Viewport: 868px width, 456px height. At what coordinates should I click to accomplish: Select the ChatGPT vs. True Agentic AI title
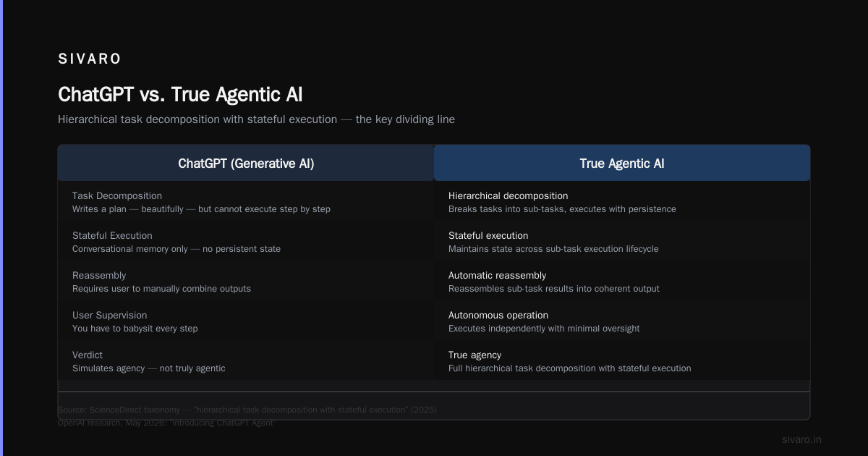[x=180, y=95]
